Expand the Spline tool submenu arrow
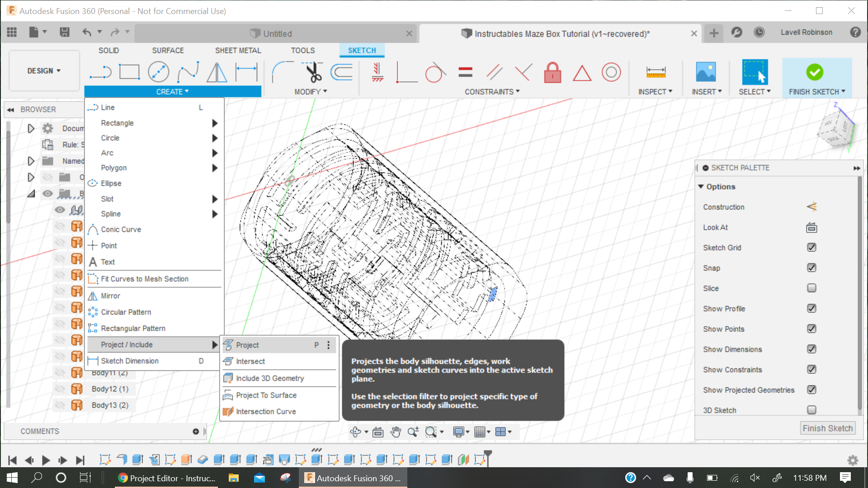Image resolution: width=868 pixels, height=488 pixels. (x=215, y=213)
